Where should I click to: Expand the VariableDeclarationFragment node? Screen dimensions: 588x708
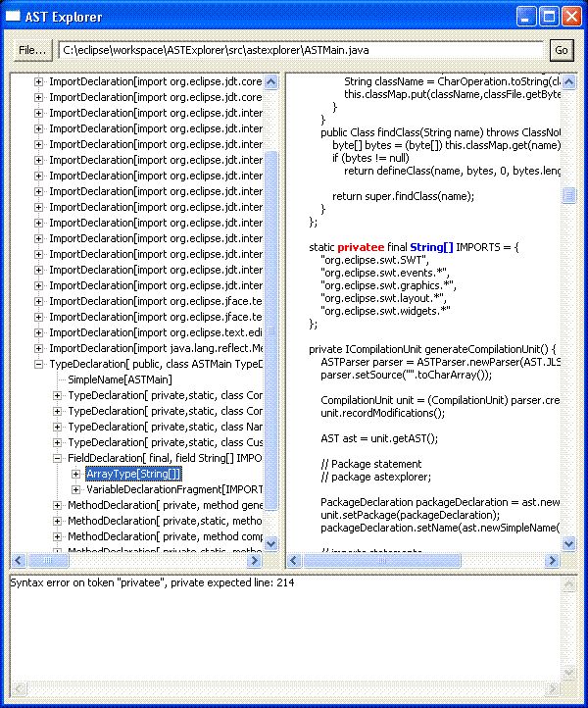pyautogui.click(x=75, y=489)
